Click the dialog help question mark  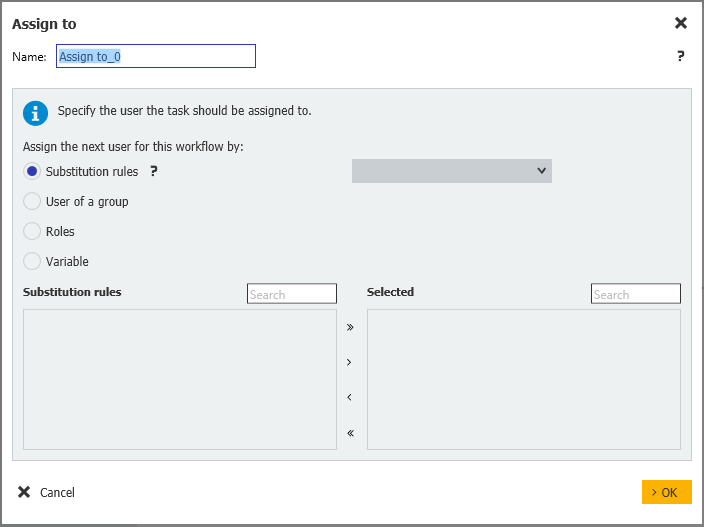[680, 56]
